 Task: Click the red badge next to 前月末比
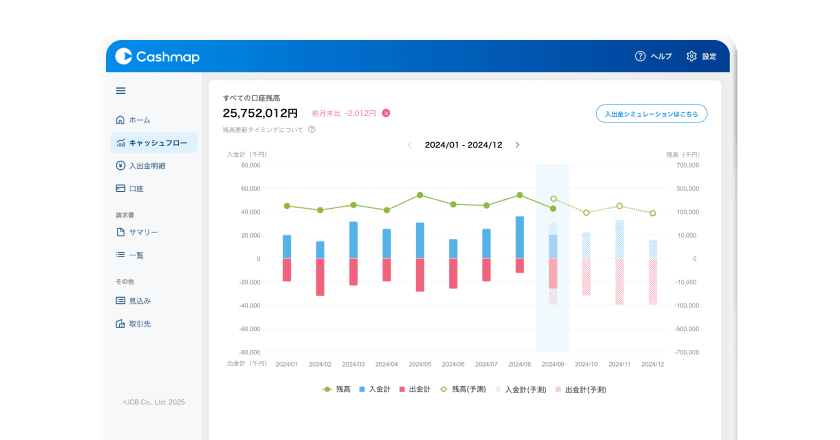(386, 113)
